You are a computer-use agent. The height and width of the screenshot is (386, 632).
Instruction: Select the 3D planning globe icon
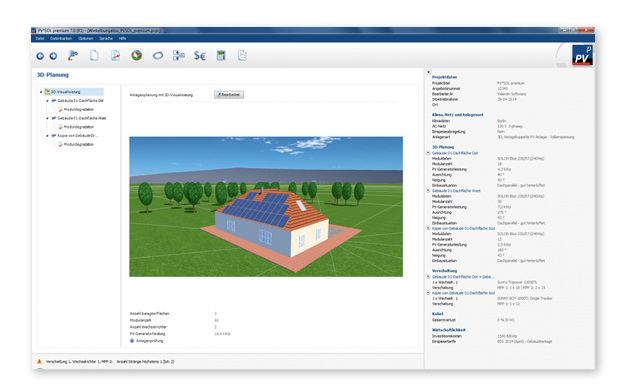pos(137,55)
